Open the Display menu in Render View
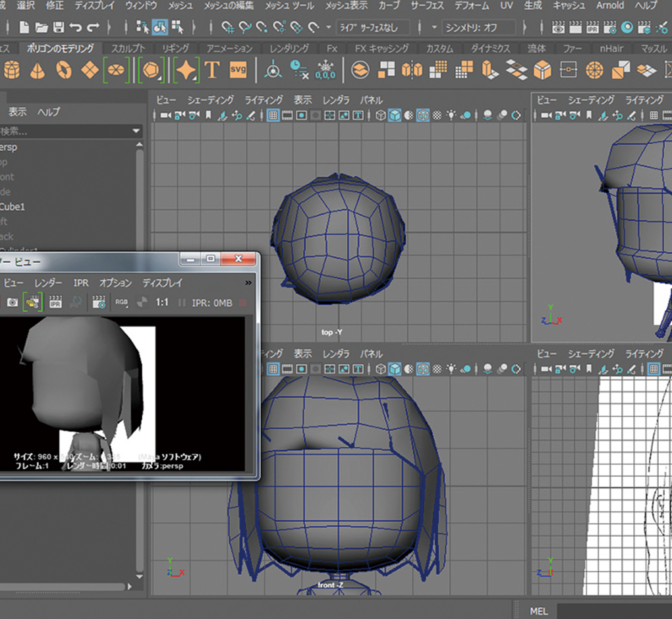The height and width of the screenshot is (619, 672). (x=163, y=283)
